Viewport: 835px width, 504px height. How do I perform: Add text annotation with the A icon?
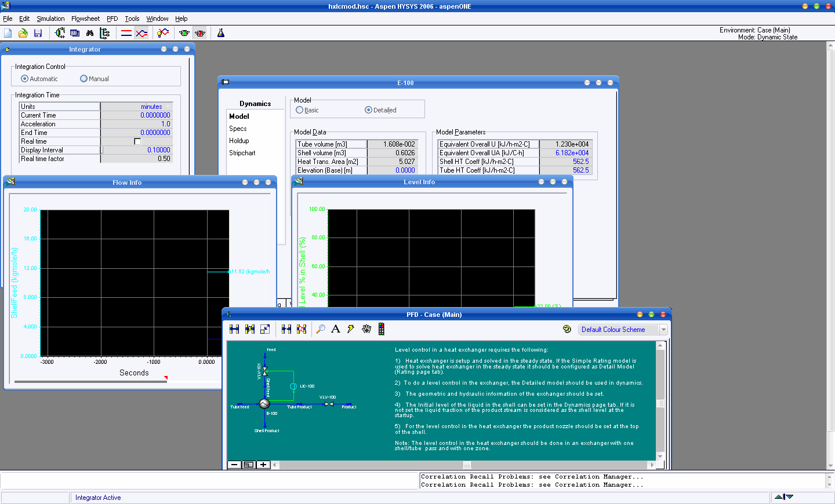click(x=336, y=329)
